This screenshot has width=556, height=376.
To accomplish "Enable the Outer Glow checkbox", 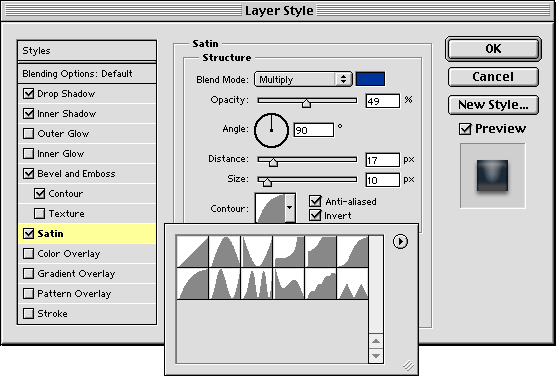I will click(28, 134).
